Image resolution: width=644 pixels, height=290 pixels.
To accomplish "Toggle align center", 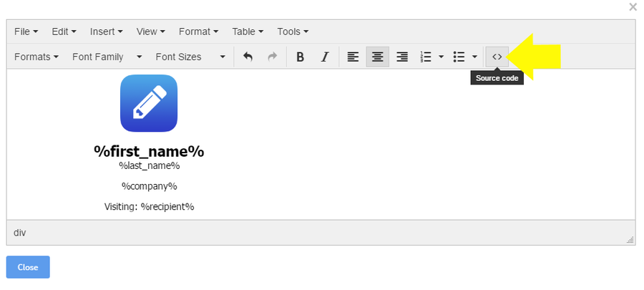I will tap(377, 57).
